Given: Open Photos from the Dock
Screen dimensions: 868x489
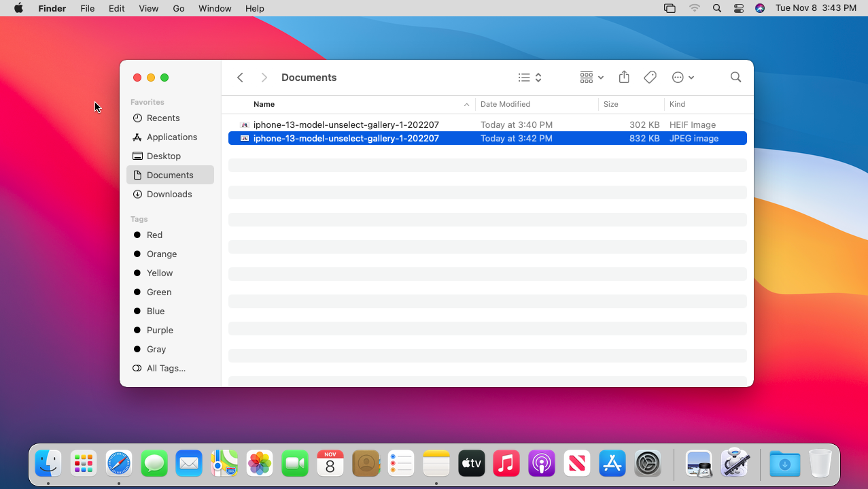Looking at the screenshot, I should (x=260, y=464).
